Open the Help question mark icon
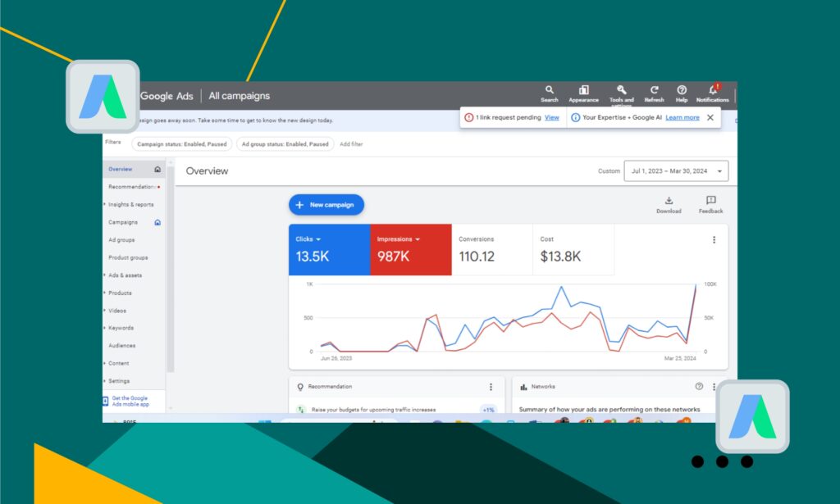The height and width of the screenshot is (504, 840). coord(681,90)
